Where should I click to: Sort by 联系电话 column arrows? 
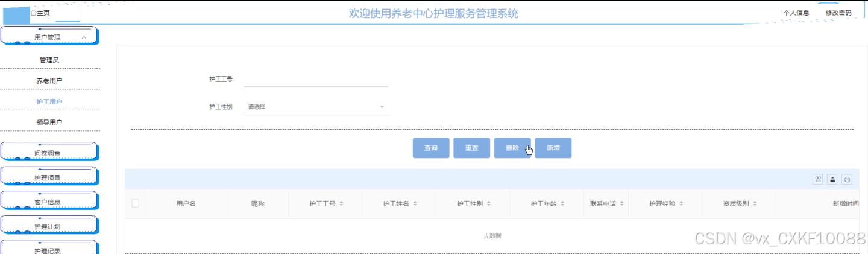[621, 204]
